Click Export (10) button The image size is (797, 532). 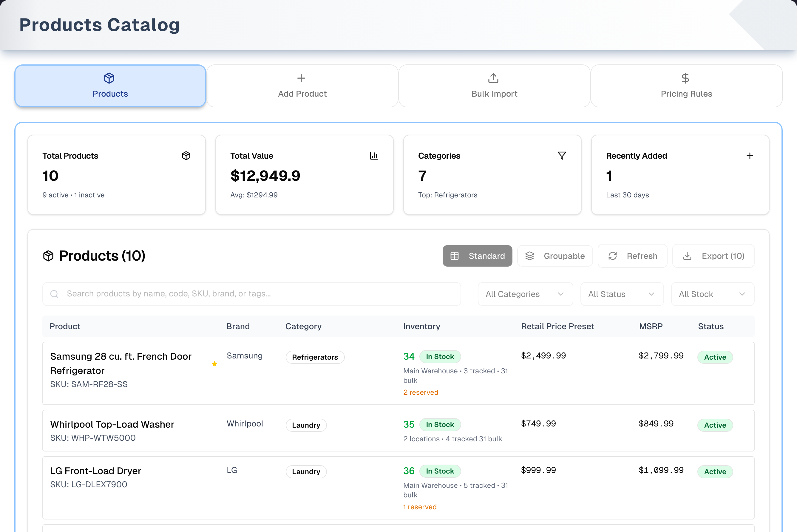(x=713, y=256)
